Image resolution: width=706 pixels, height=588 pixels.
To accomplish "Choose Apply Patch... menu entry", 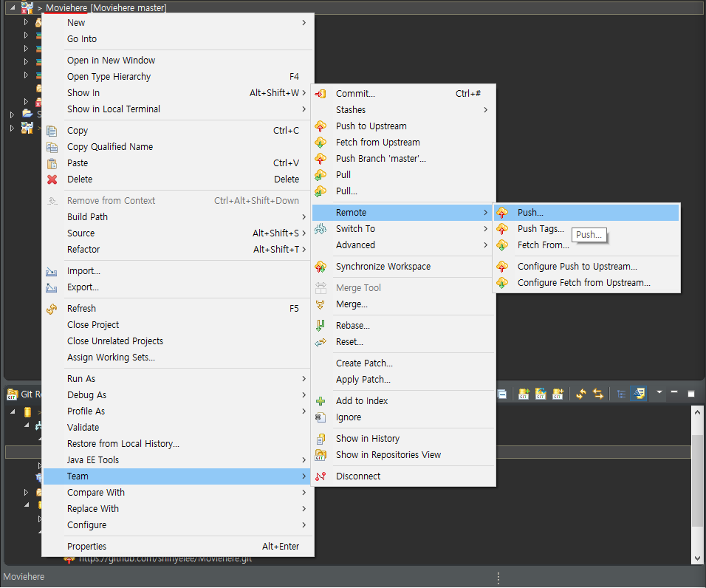I will (x=403, y=380).
